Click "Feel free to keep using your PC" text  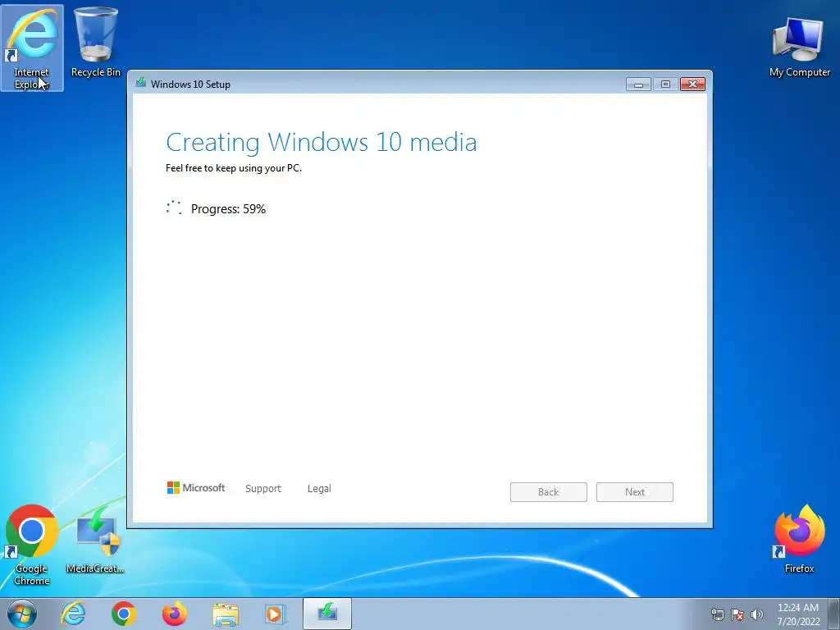[234, 168]
